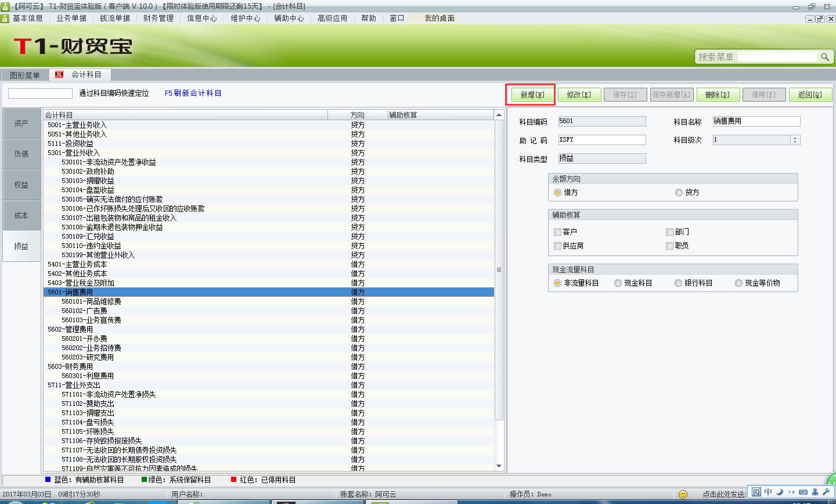The image size is (836, 504).
Task: Choose 银行科目 cash flow radio option
Action: click(678, 283)
